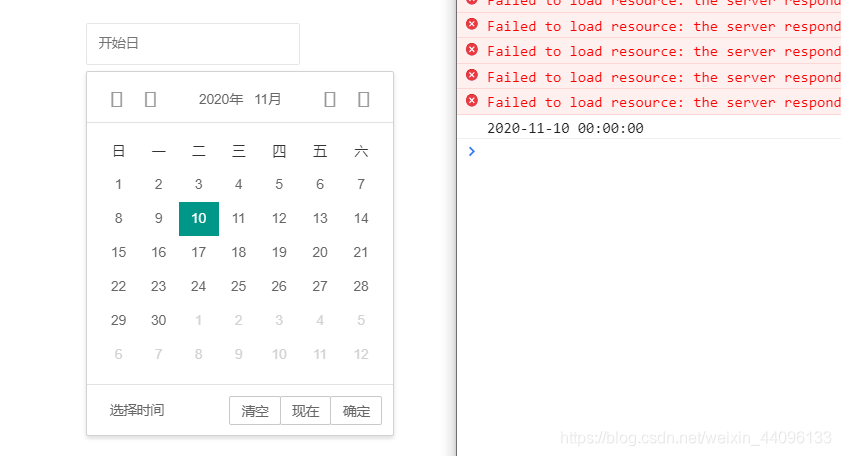Click the 开始日 date input field
The image size is (841, 456).
tap(193, 43)
